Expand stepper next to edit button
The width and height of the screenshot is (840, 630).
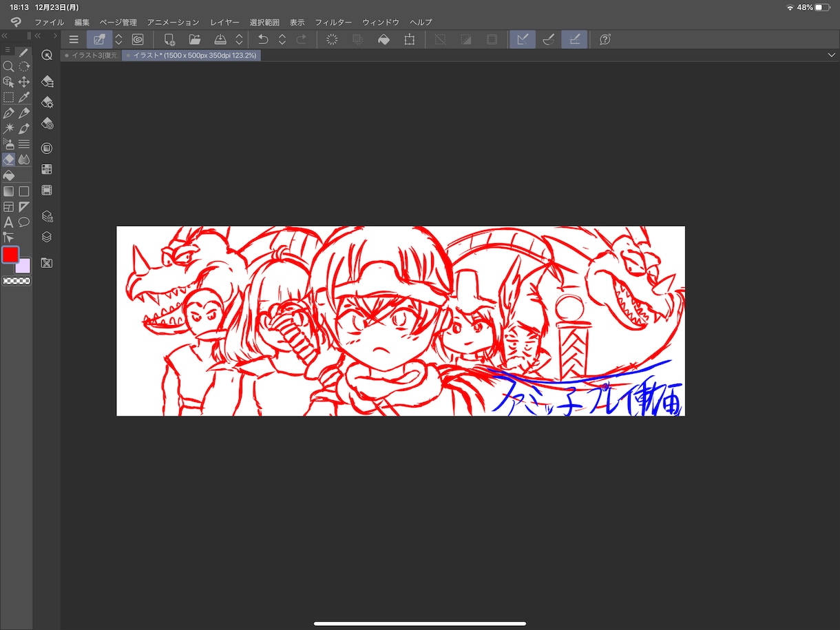pos(118,39)
